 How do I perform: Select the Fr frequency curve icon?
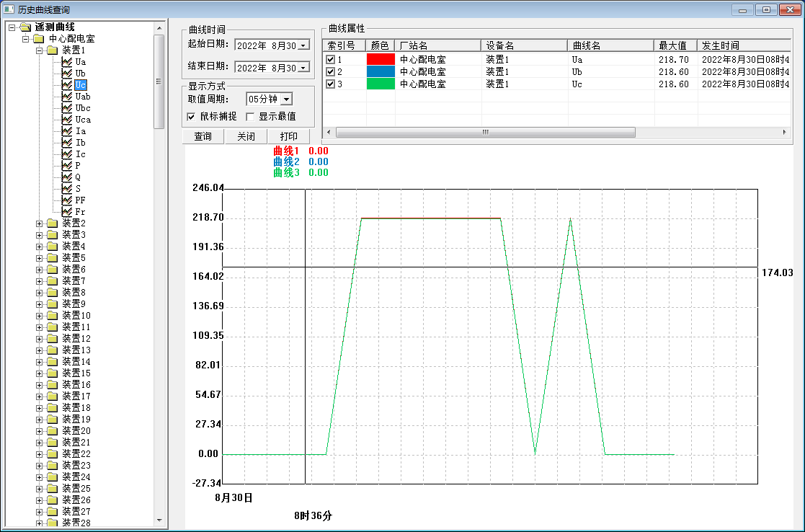[67, 212]
